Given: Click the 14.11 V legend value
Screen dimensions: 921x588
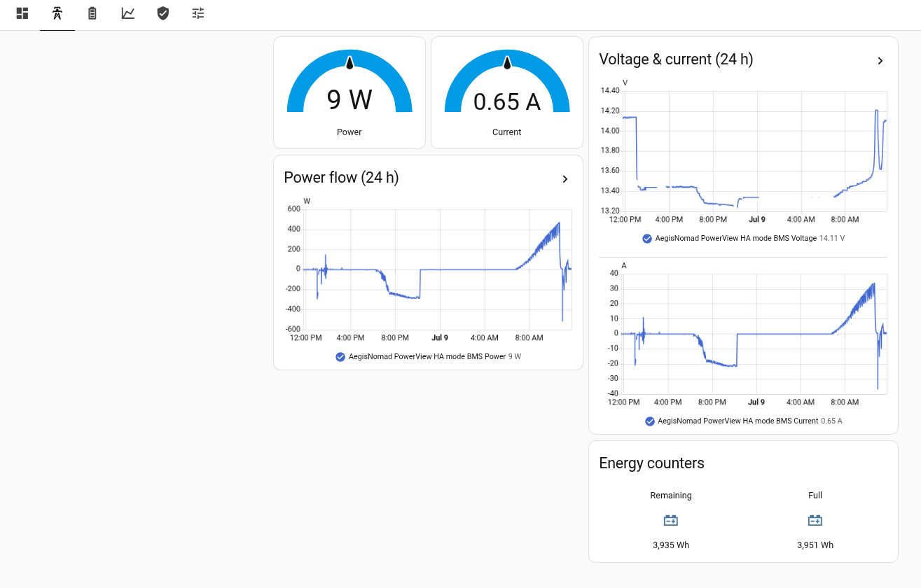Looking at the screenshot, I should 832,238.
